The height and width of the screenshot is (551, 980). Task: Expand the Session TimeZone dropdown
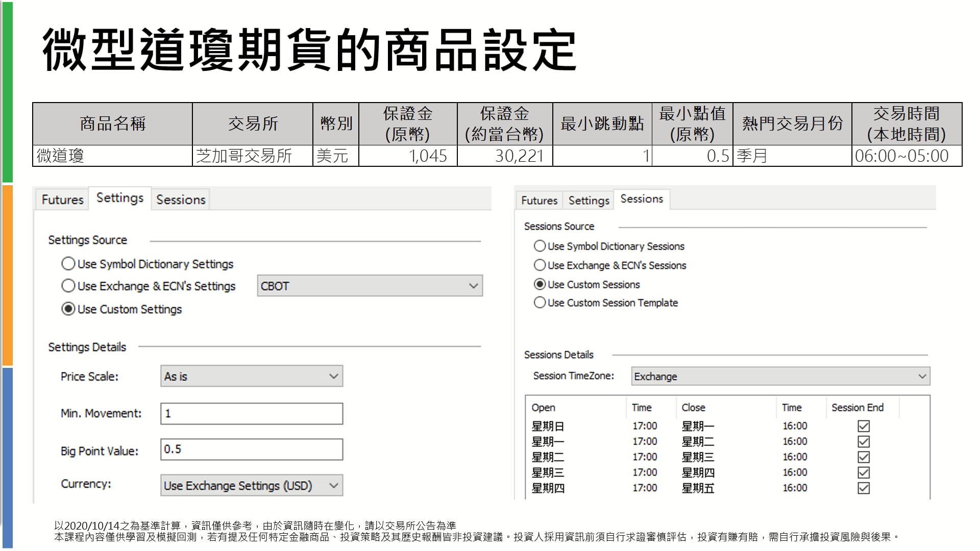point(780,377)
